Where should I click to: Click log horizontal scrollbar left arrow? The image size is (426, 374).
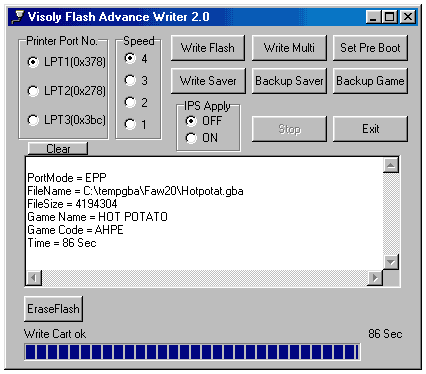click(34, 278)
